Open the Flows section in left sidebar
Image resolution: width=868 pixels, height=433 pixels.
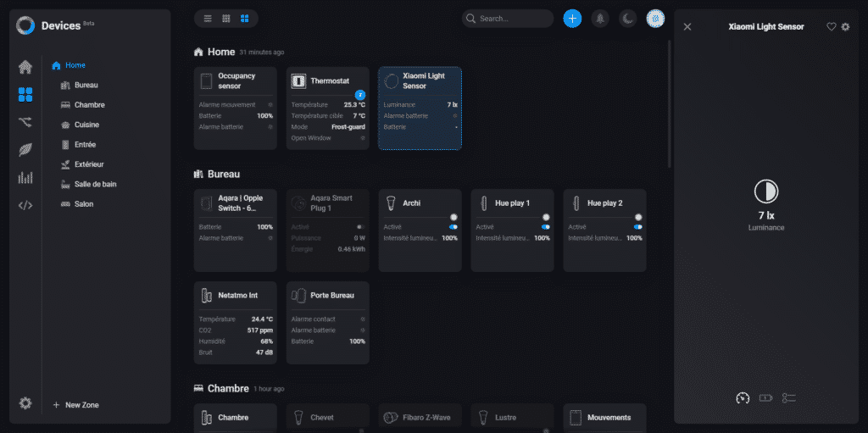(x=25, y=123)
